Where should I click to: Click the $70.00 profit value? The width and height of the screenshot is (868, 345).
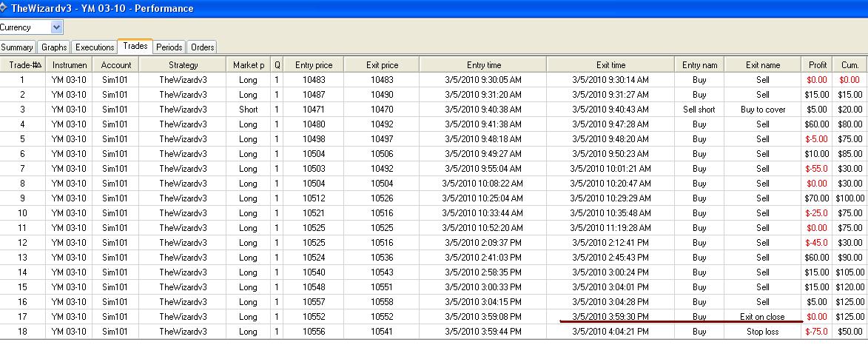click(817, 198)
